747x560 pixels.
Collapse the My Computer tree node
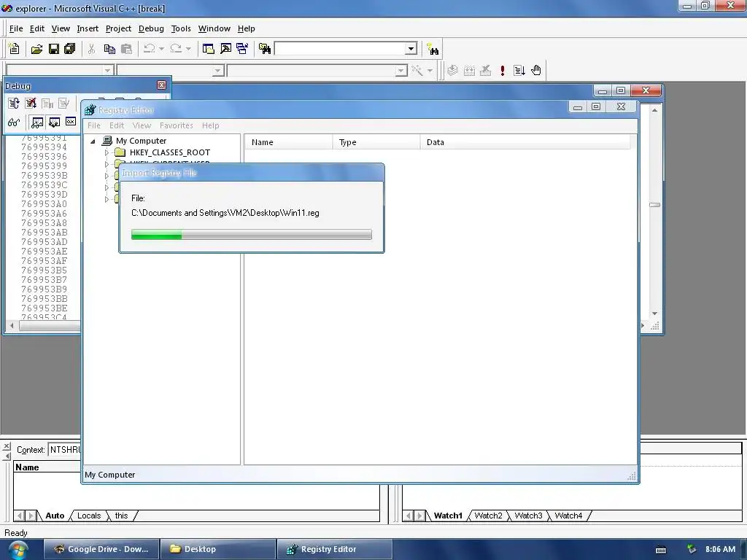(93, 141)
